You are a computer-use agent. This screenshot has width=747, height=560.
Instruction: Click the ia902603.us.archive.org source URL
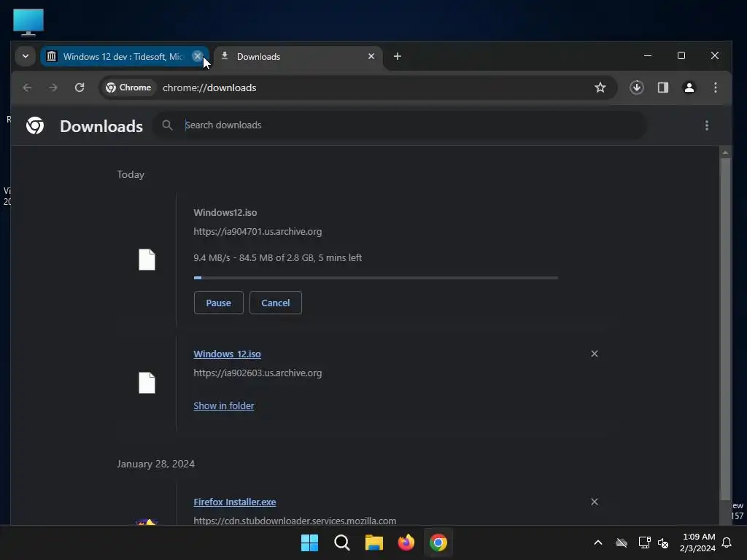(x=258, y=373)
